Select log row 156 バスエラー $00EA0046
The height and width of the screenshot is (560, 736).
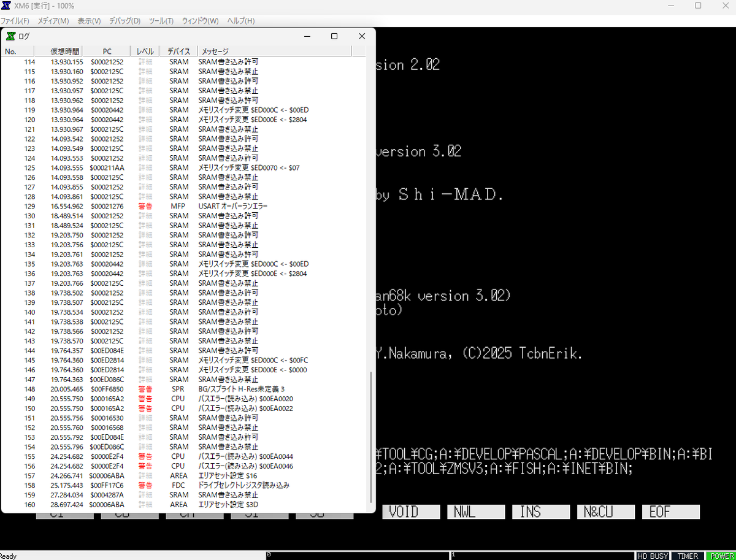coord(184,466)
